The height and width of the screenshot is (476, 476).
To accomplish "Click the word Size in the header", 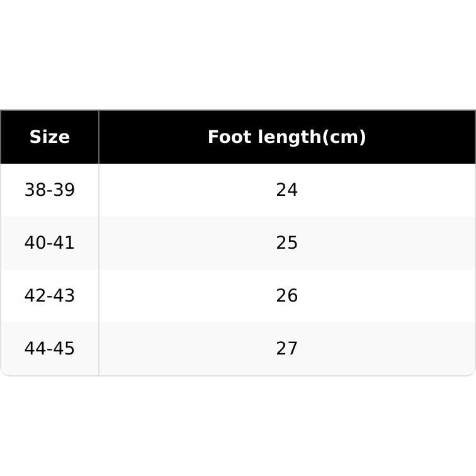I will (50, 137).
